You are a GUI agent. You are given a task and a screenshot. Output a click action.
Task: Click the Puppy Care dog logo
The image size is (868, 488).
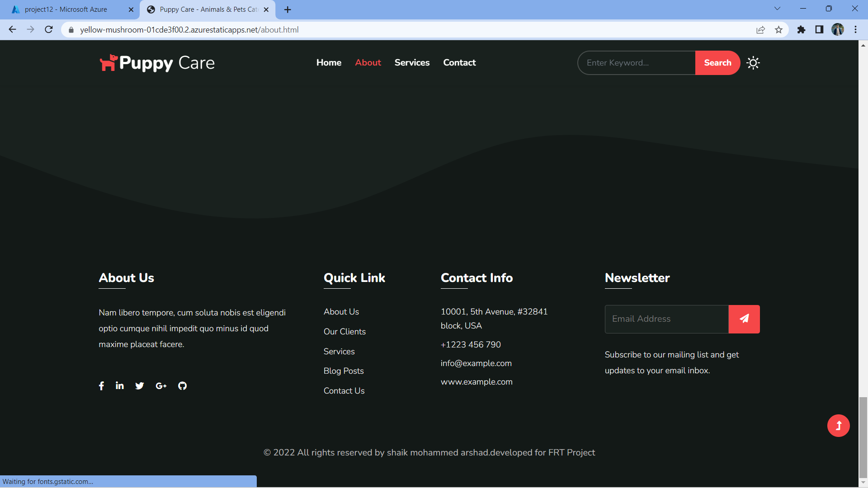[108, 62]
